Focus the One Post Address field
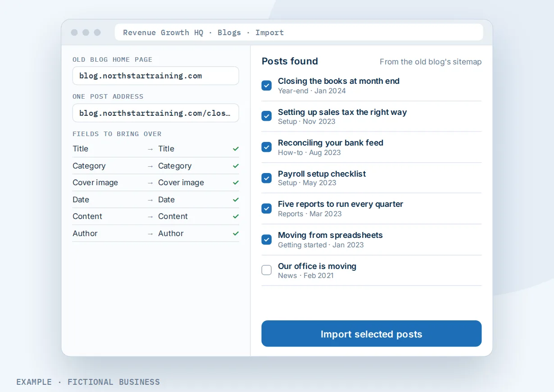554x392 pixels. (x=156, y=113)
